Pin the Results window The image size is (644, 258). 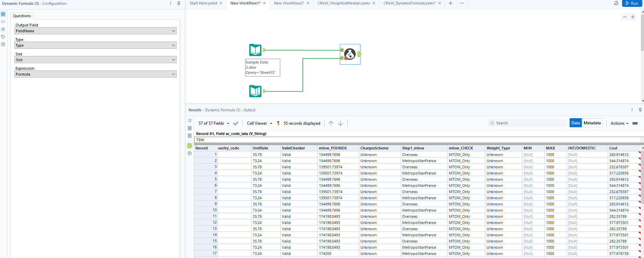(640, 110)
